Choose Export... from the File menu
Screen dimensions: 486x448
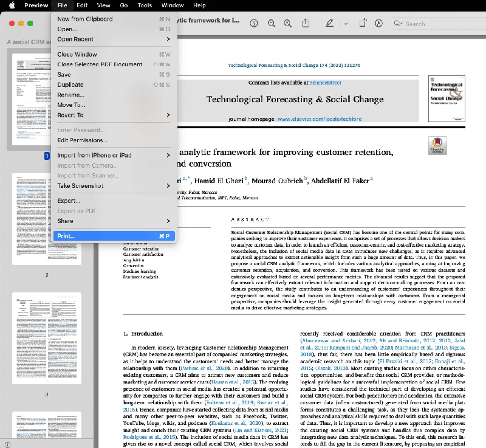[114, 201]
